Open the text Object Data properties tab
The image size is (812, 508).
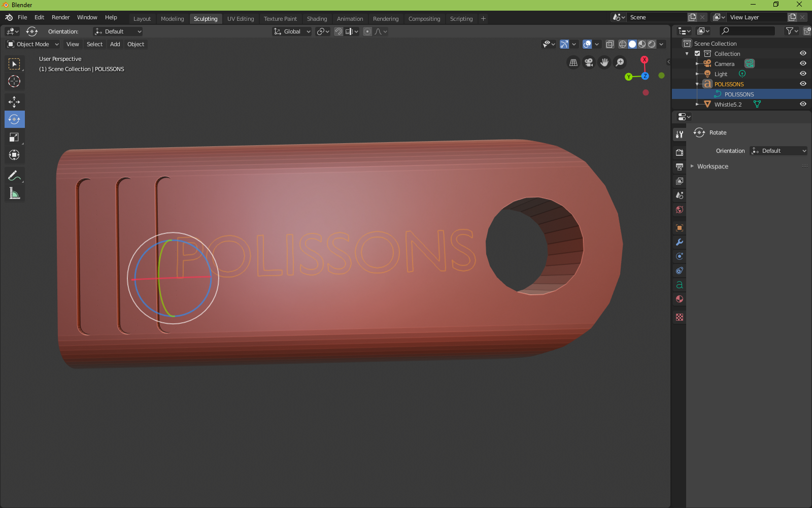(680, 285)
